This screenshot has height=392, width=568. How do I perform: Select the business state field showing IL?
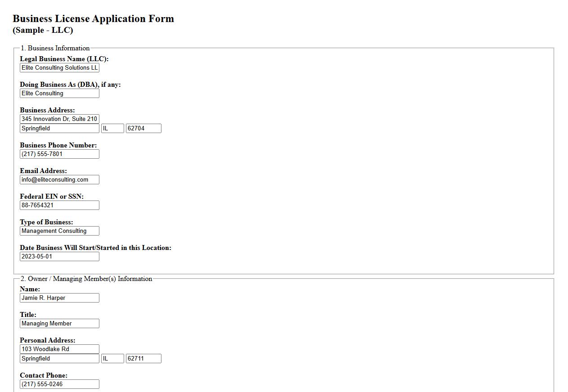point(112,128)
